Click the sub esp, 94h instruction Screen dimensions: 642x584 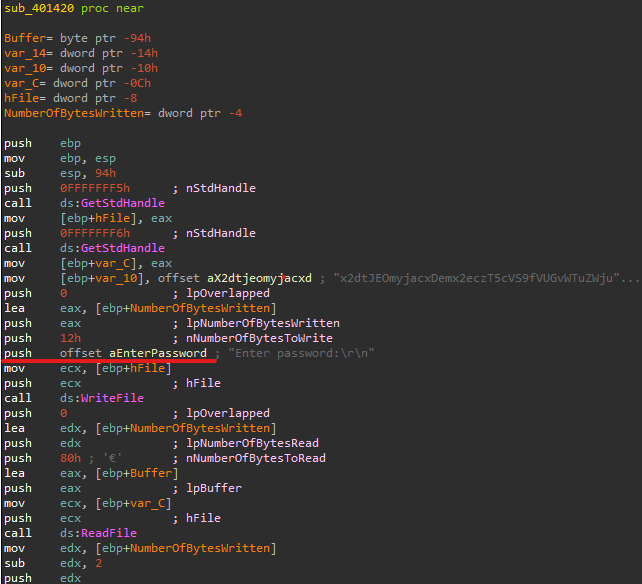[x=60, y=173]
